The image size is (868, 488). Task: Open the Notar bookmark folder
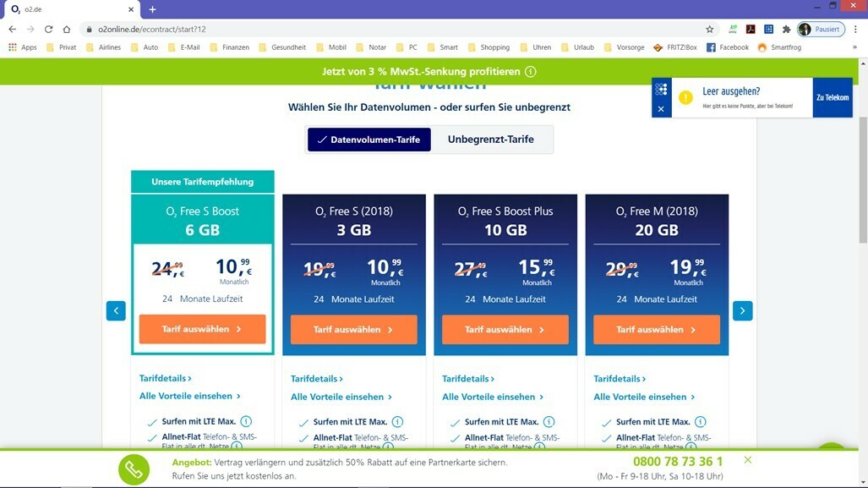(371, 47)
